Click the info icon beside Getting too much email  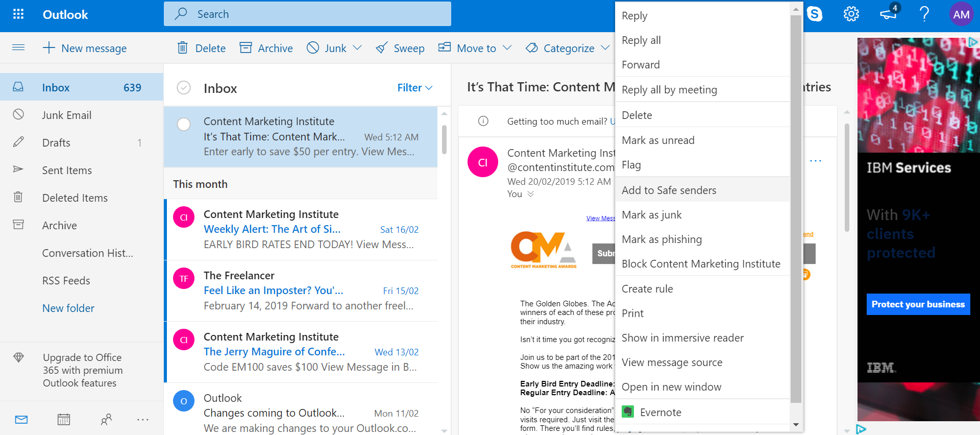[x=483, y=121]
